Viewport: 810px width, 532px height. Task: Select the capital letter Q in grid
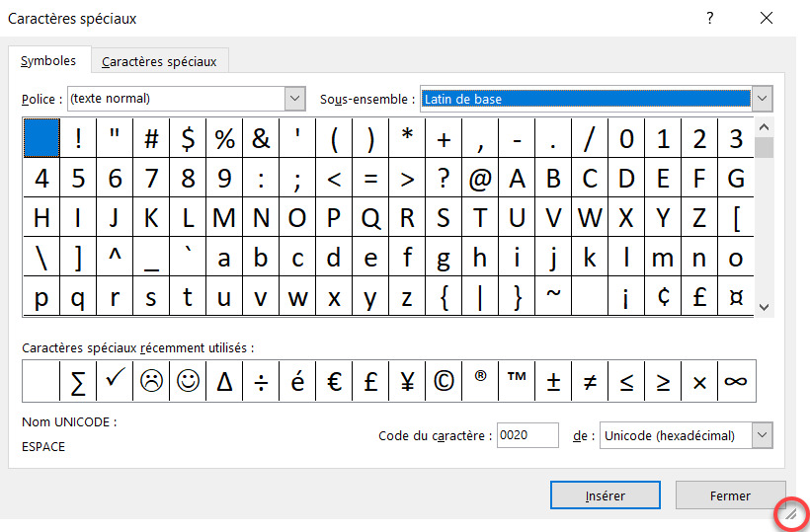370,217
